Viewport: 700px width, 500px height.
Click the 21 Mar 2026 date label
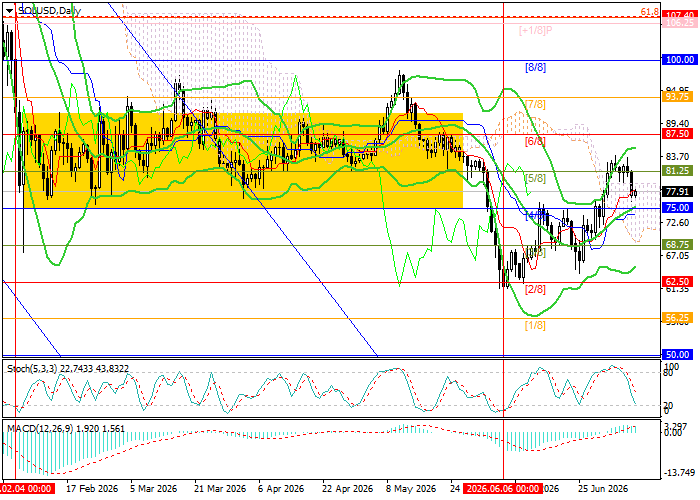click(220, 489)
